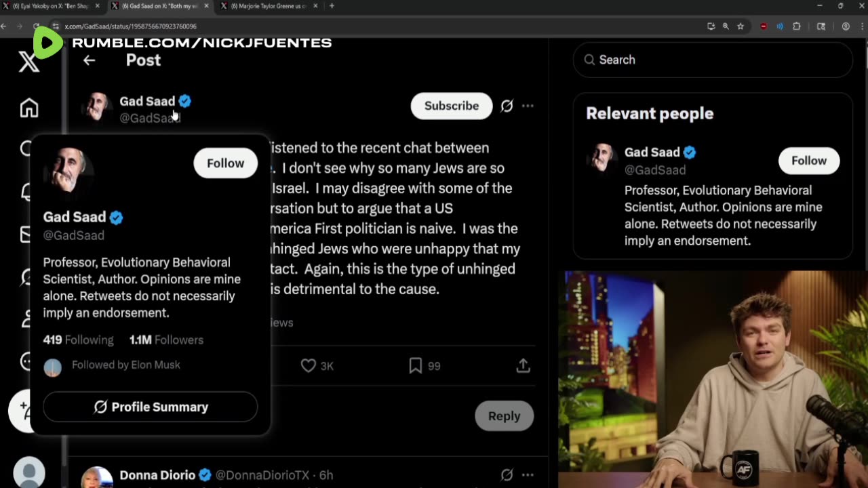This screenshot has width=868, height=488.
Task: Open the red blocker extension icon
Action: (764, 26)
